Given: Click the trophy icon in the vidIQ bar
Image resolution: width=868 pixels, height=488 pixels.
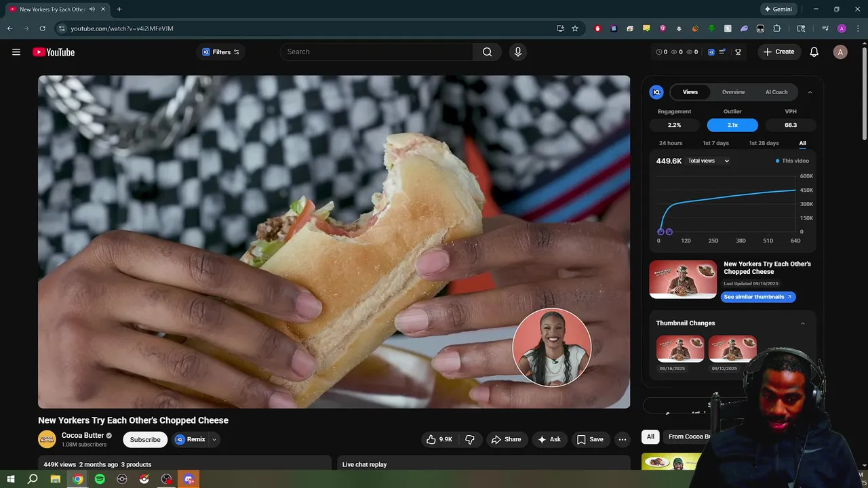Looking at the screenshot, I should tap(738, 52).
